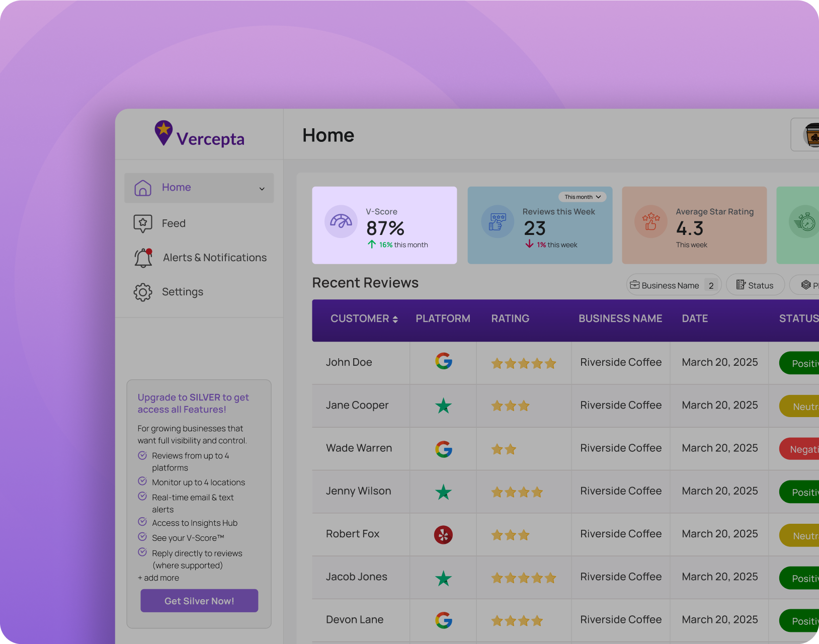The height and width of the screenshot is (644, 819).
Task: Click the PLATFORM column header
Action: 443,318
